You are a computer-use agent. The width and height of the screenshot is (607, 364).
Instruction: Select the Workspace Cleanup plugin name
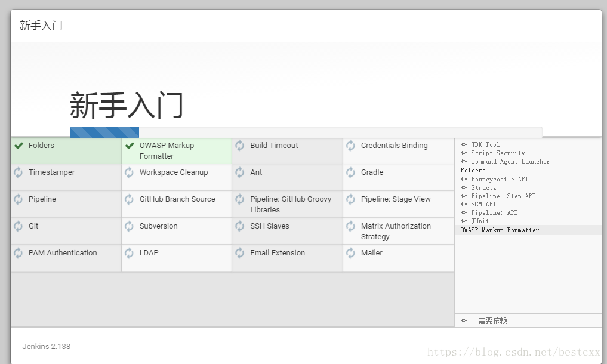click(x=174, y=172)
